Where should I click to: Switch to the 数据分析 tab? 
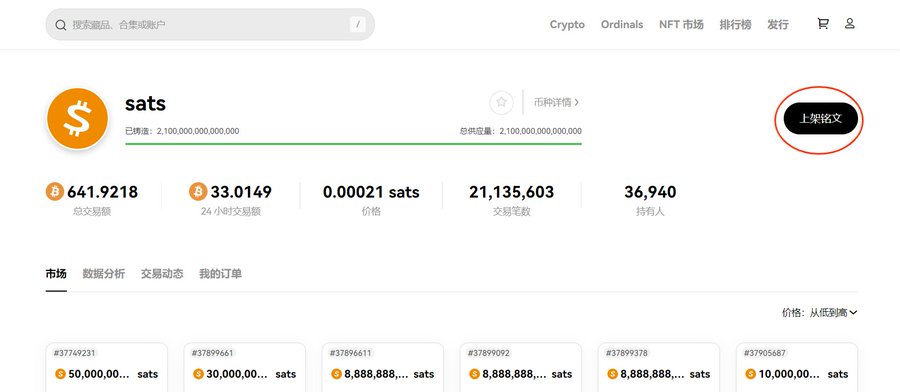[x=103, y=274]
